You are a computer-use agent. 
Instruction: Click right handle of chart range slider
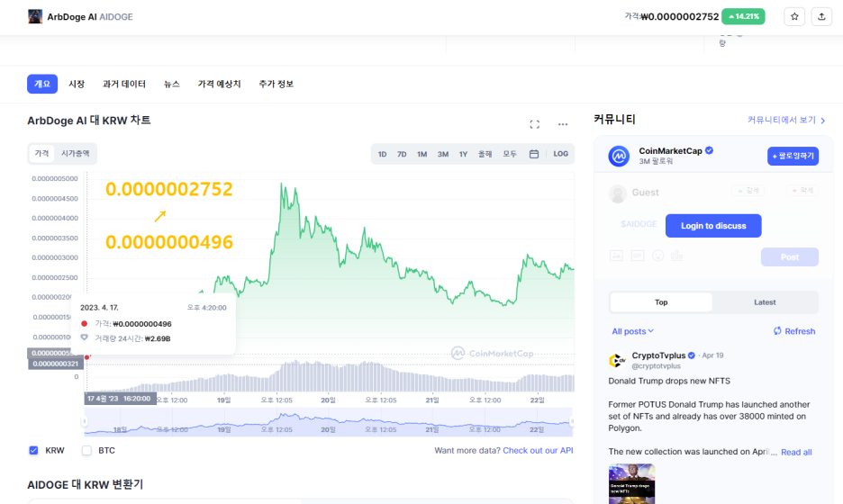tap(572, 422)
